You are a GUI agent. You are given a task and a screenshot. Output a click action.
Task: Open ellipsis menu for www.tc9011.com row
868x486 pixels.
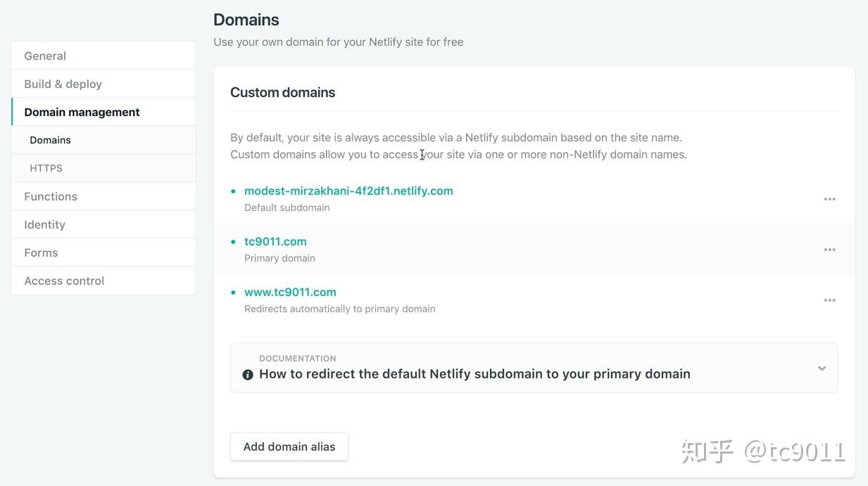tap(829, 300)
